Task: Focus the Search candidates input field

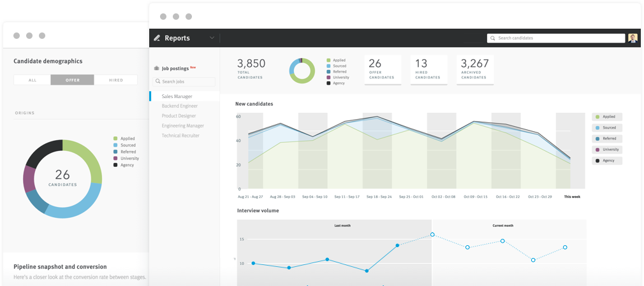Action: [556, 38]
